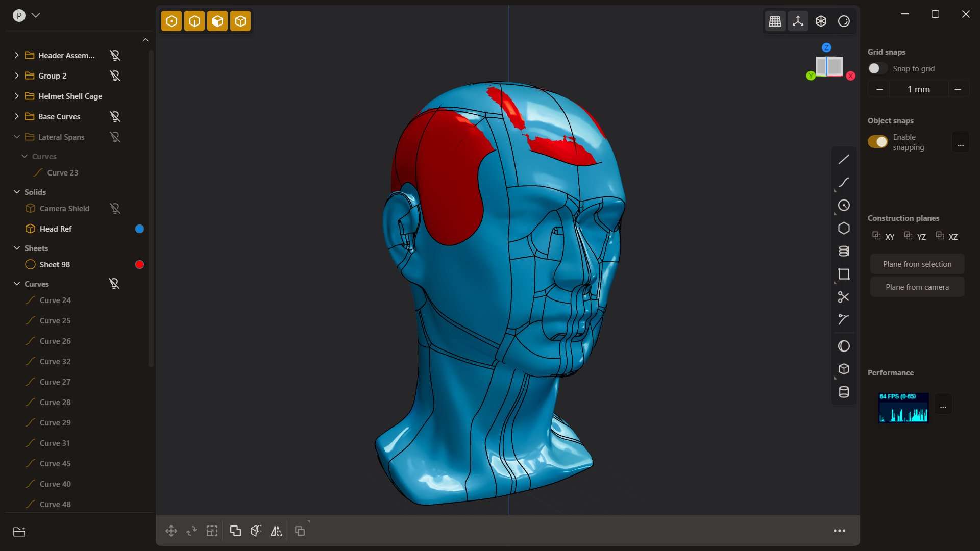This screenshot has height=551, width=980.
Task: Toggle the viewport grid display
Action: coord(775,21)
